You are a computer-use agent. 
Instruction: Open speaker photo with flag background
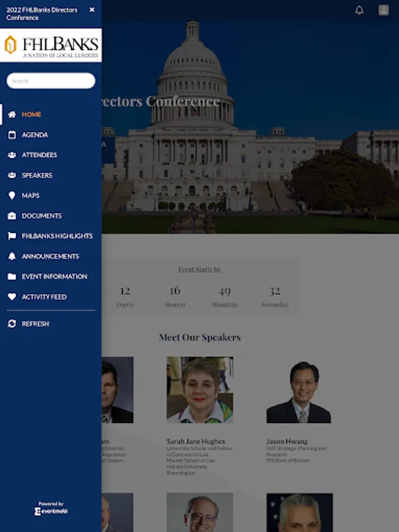coord(299,512)
